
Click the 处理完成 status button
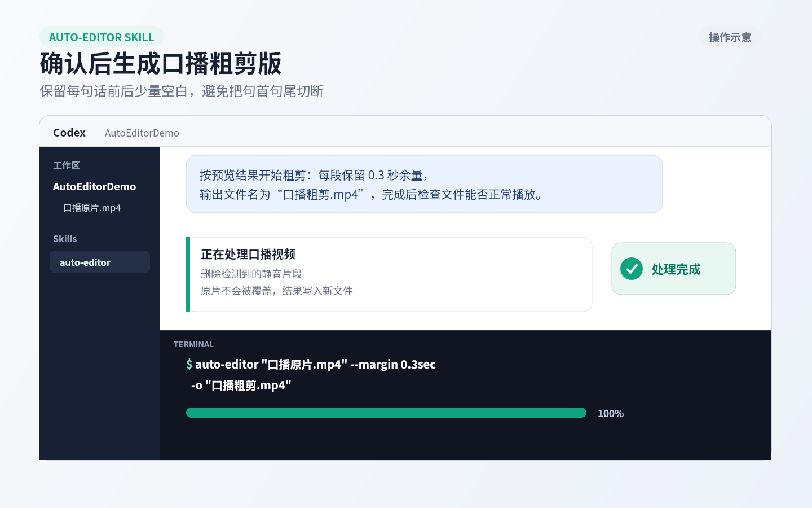674,269
